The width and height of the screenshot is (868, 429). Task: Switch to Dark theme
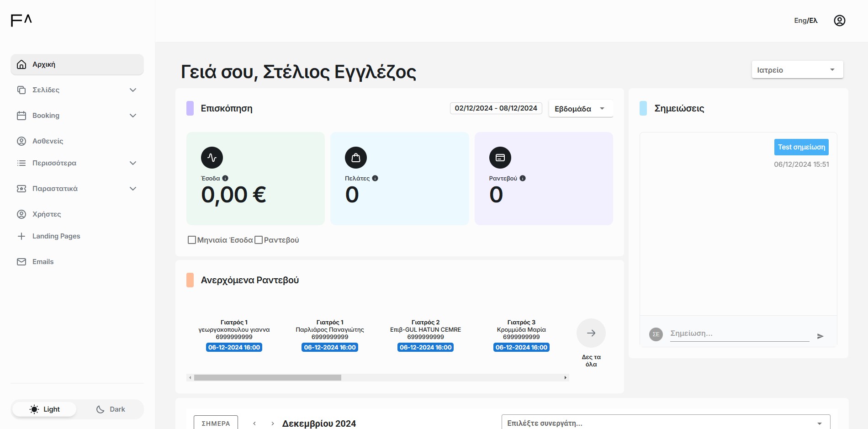[x=111, y=409]
